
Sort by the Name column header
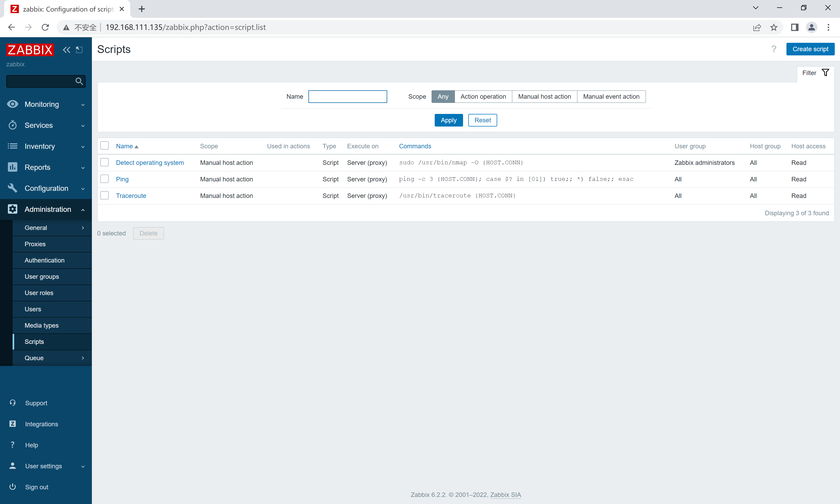(127, 146)
